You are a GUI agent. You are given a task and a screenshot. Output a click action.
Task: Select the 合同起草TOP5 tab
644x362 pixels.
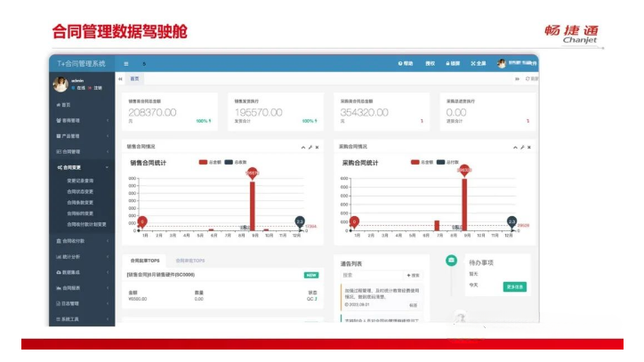point(145,261)
